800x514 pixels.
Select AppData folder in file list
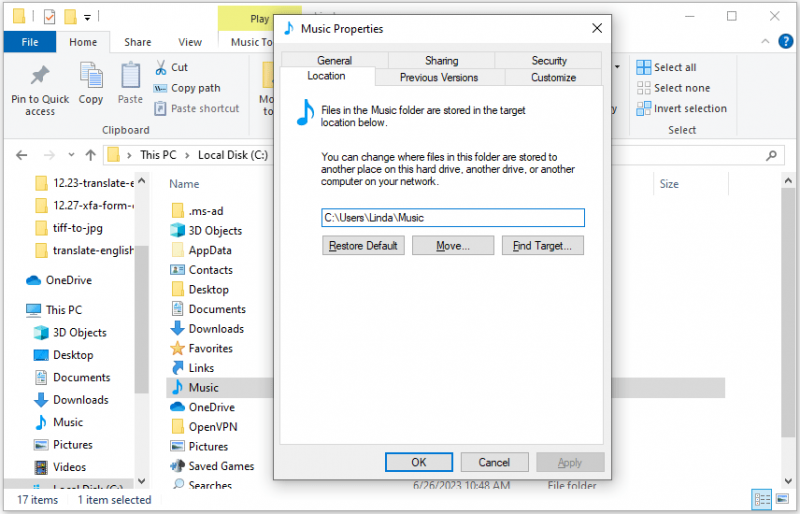(202, 250)
